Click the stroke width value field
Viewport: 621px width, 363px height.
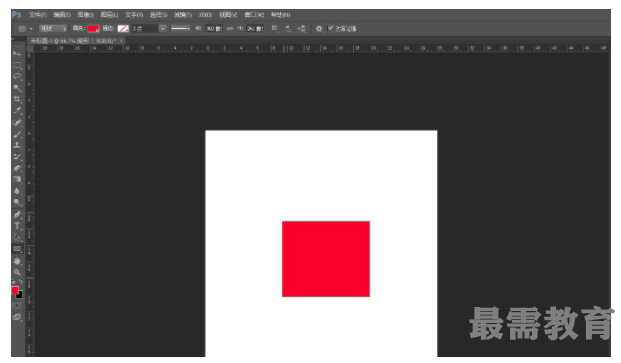point(145,29)
